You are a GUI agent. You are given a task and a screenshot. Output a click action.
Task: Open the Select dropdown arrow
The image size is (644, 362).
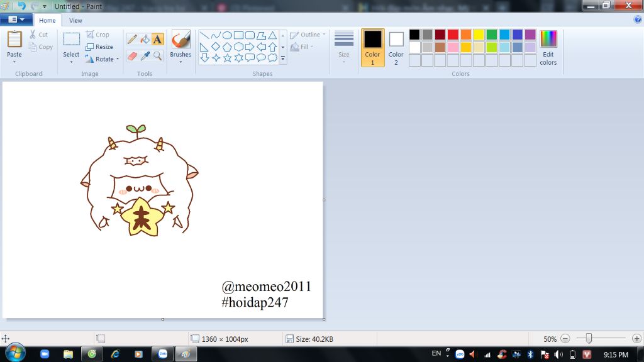71,62
